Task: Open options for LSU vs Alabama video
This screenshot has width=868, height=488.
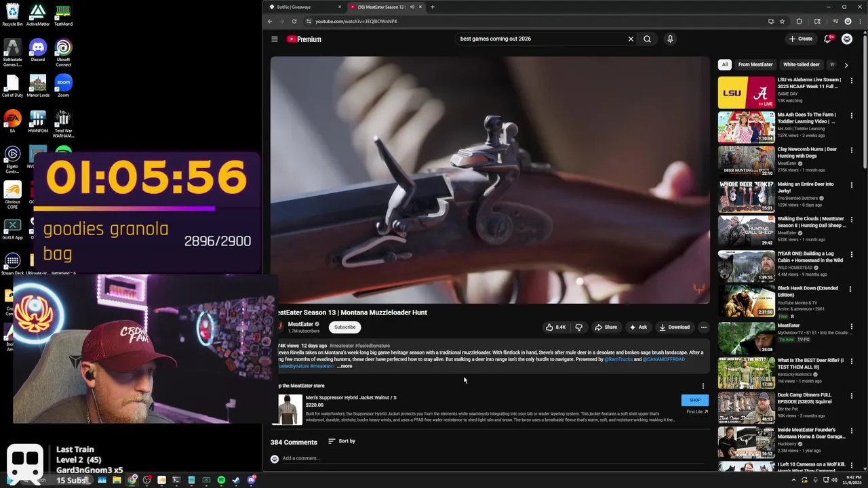Action: (852, 81)
